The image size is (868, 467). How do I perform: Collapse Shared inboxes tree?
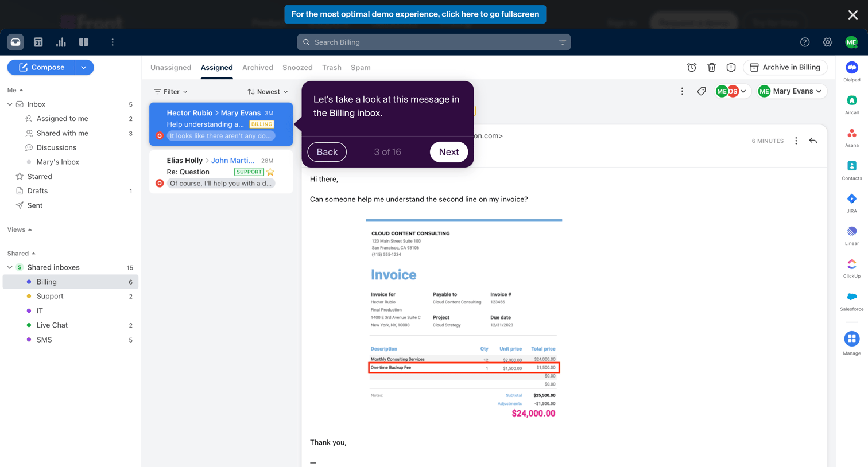point(10,267)
